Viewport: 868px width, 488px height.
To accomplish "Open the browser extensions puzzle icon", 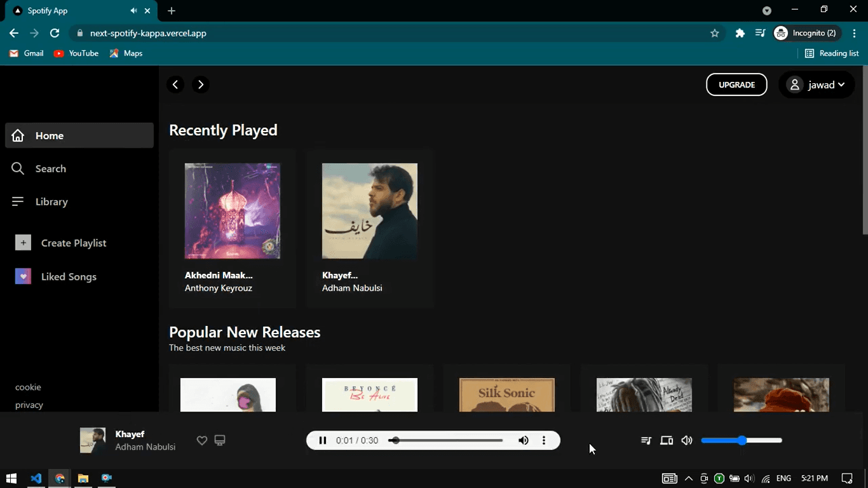I will click(x=740, y=33).
